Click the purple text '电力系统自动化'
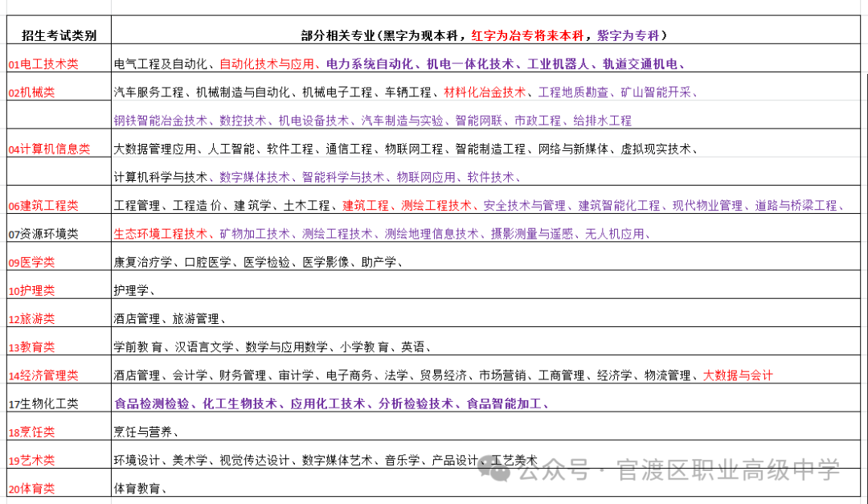The width and height of the screenshot is (868, 504). tap(370, 64)
